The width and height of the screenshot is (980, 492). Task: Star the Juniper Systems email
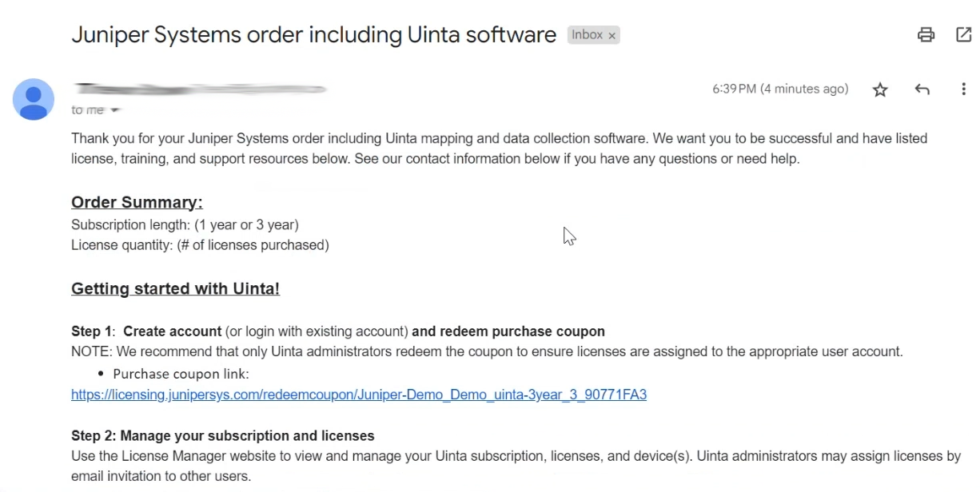(x=880, y=89)
